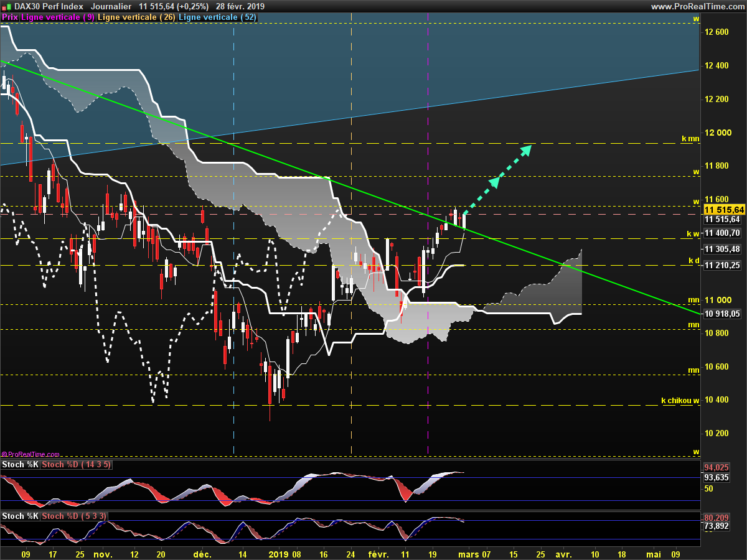Click the candlestick icon beside DAX30 Perf Index
Screen dimensions: 747x560
pyautogui.click(x=5, y=6)
